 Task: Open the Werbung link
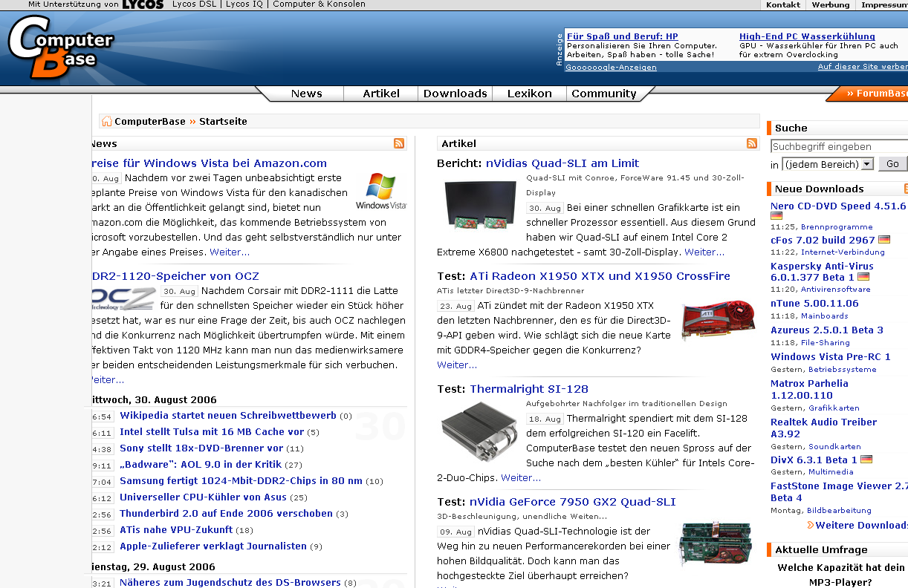(831, 4)
